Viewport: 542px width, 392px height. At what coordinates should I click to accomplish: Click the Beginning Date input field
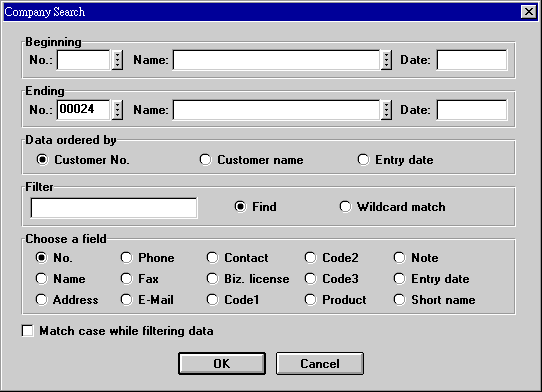[x=472, y=60]
